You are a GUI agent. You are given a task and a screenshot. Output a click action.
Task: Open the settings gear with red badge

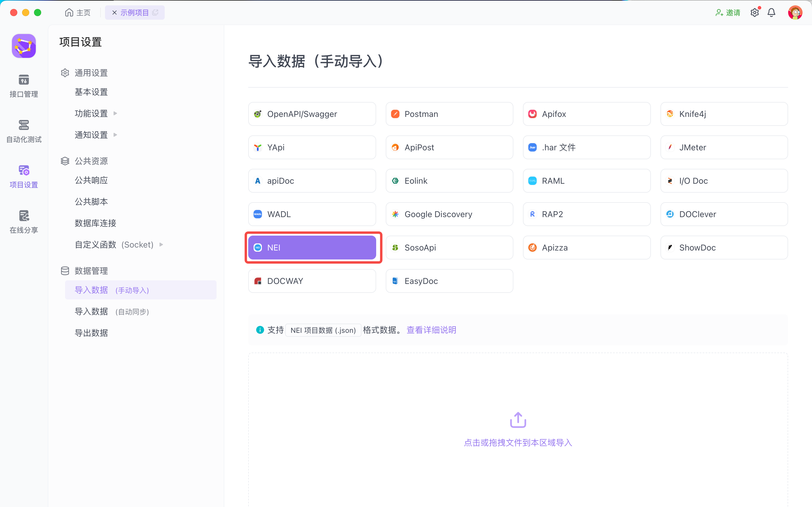point(755,13)
